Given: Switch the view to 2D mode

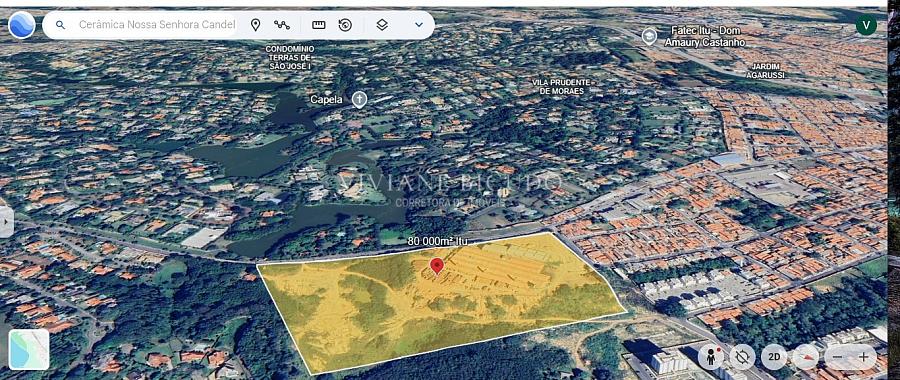Looking at the screenshot, I should (774, 357).
